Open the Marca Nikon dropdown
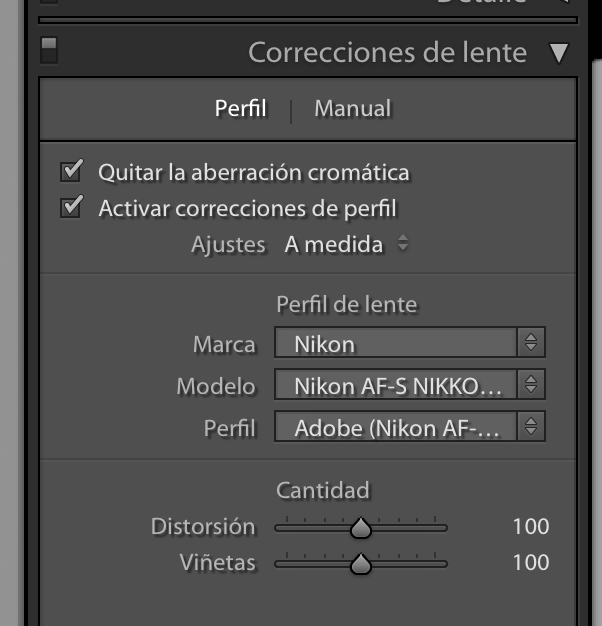The height and width of the screenshot is (626, 602). 410,343
